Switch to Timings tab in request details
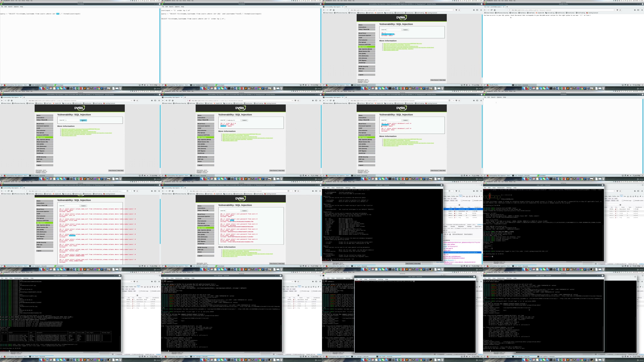 click(469, 226)
